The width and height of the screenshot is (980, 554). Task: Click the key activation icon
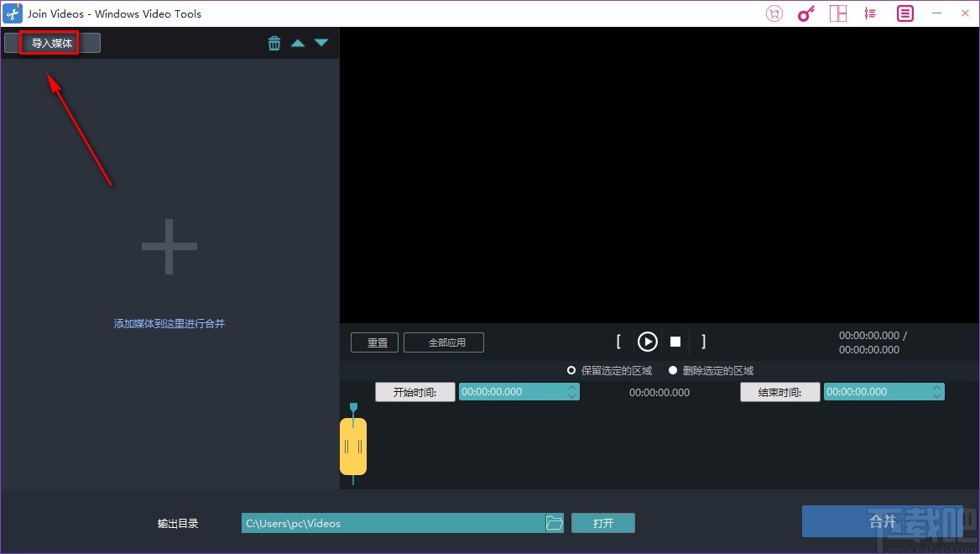pyautogui.click(x=805, y=13)
